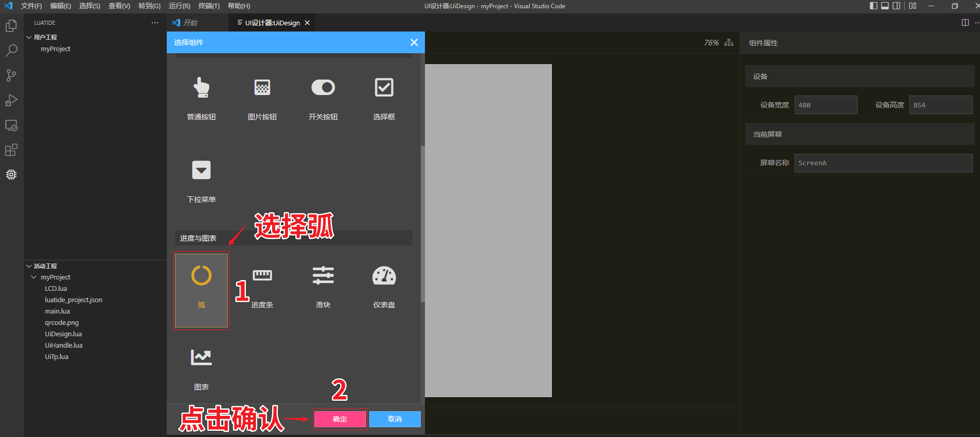The height and width of the screenshot is (437, 980).
Task: Close the UI设计器:UiDesign tab
Action: pos(307,23)
